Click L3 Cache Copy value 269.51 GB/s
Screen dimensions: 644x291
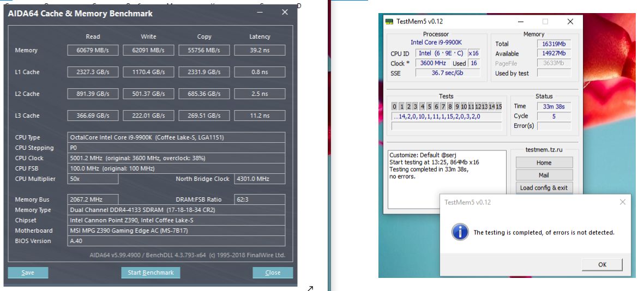(x=204, y=116)
